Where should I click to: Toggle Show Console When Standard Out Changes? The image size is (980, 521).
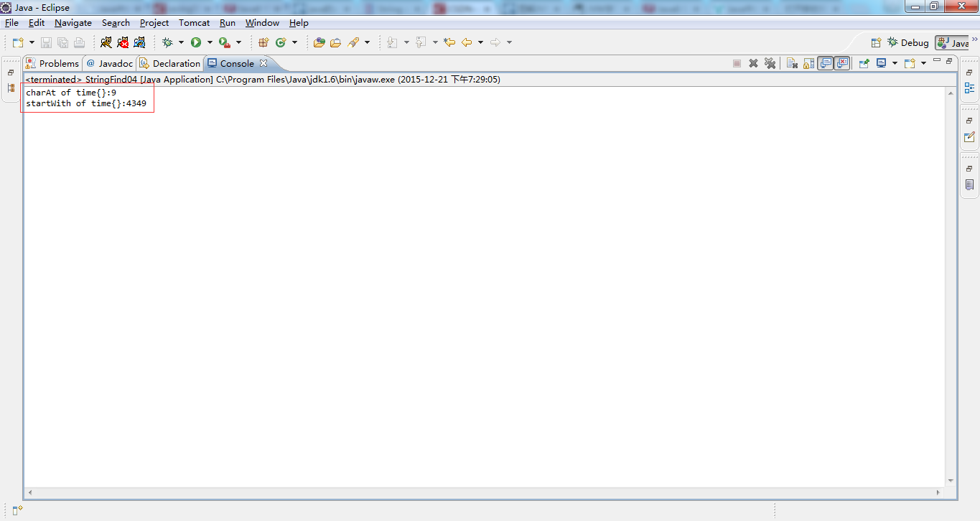point(825,63)
